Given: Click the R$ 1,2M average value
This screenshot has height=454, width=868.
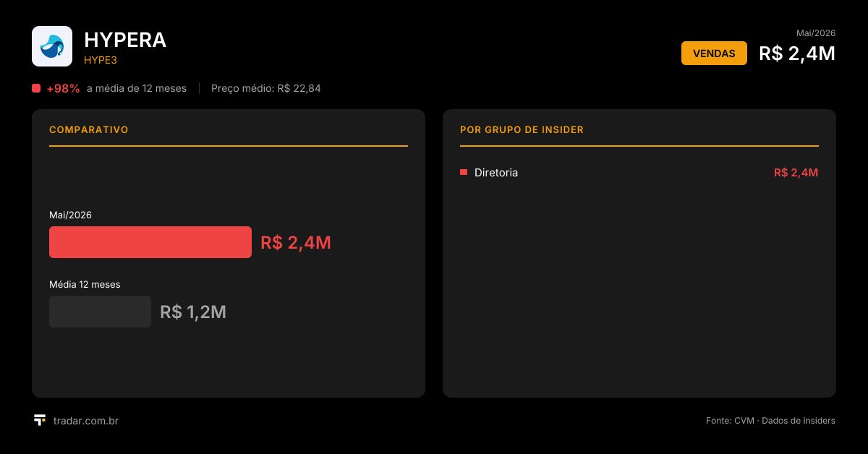Looking at the screenshot, I should [x=193, y=312].
